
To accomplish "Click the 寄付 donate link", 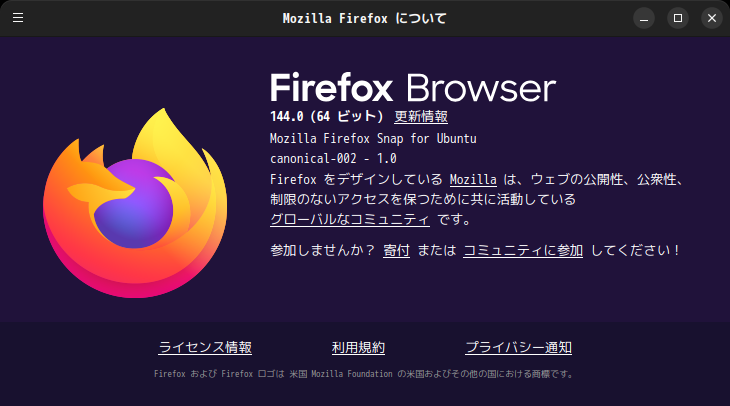I will 396,250.
